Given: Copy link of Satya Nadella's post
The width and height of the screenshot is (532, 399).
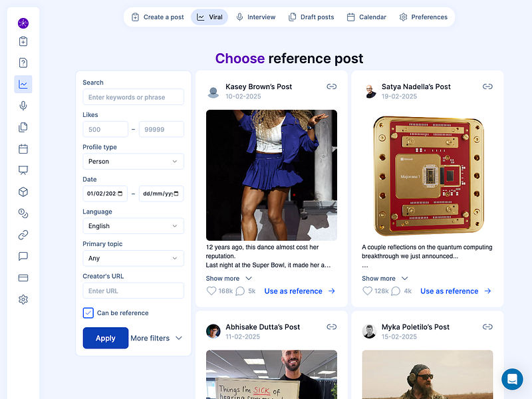Looking at the screenshot, I should tap(487, 86).
